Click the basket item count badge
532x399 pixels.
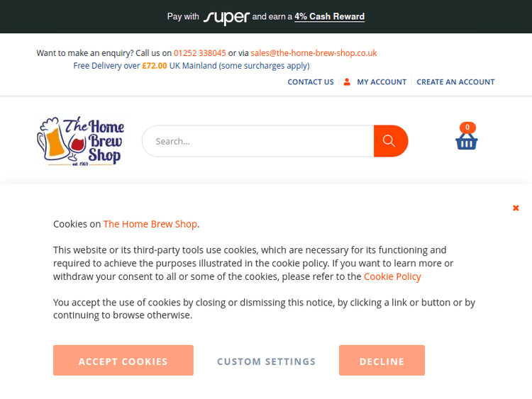467,128
